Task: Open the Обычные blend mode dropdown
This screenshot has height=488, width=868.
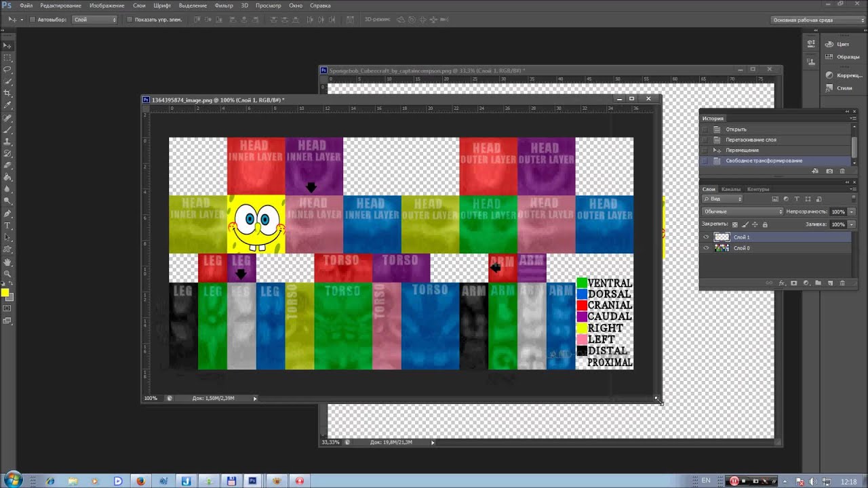Action: 743,211
